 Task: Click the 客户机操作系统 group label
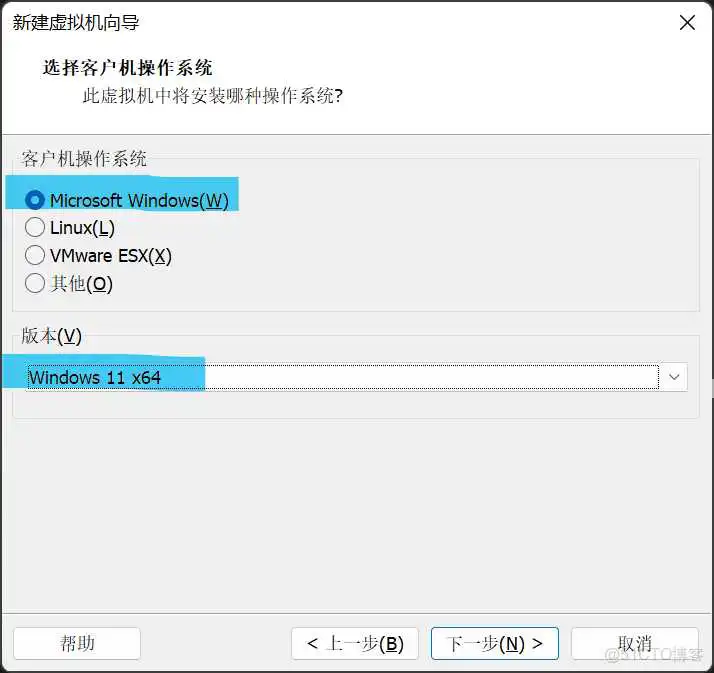[x=84, y=158]
